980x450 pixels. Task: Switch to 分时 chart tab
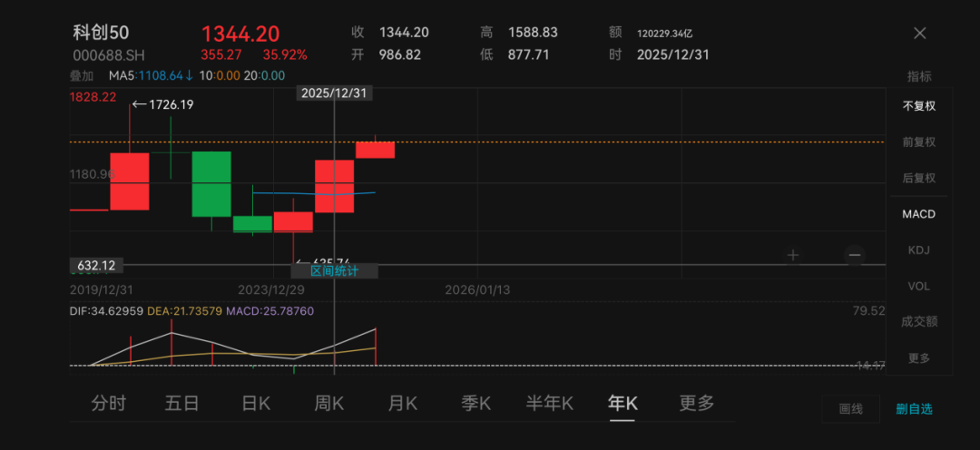click(x=109, y=404)
